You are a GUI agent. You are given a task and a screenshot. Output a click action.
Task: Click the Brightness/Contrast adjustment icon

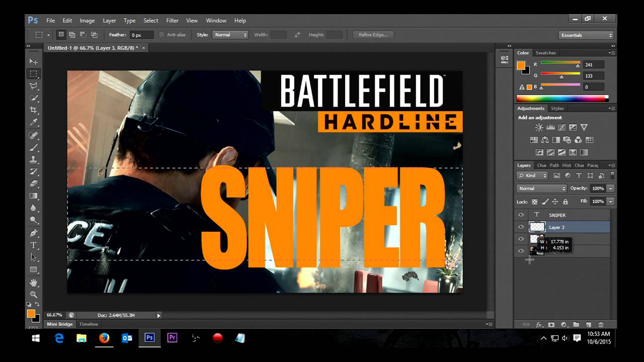click(x=539, y=128)
